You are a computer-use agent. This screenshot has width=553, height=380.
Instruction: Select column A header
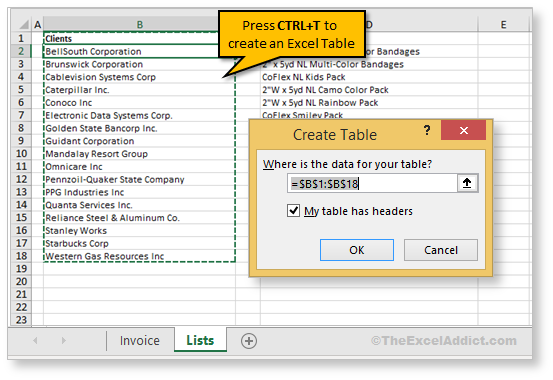[x=37, y=25]
